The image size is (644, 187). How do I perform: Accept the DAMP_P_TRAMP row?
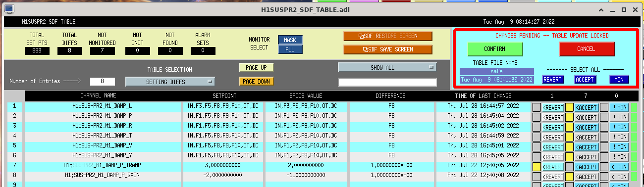click(587, 167)
